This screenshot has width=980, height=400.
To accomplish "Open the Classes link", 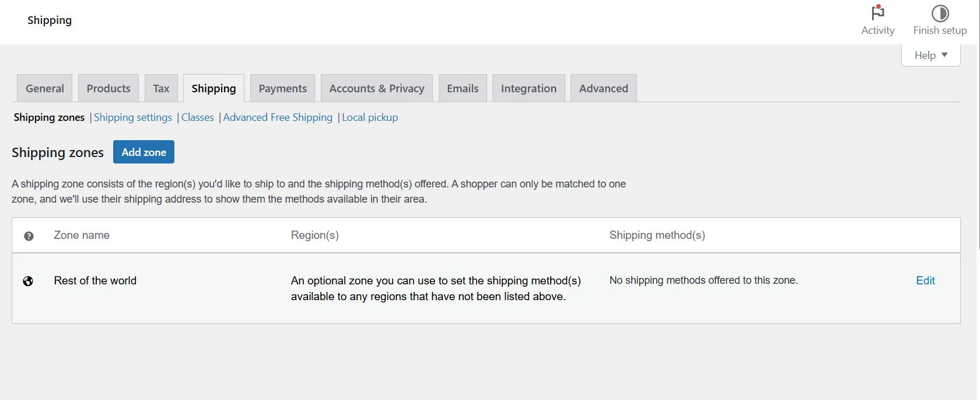I will click(x=198, y=117).
